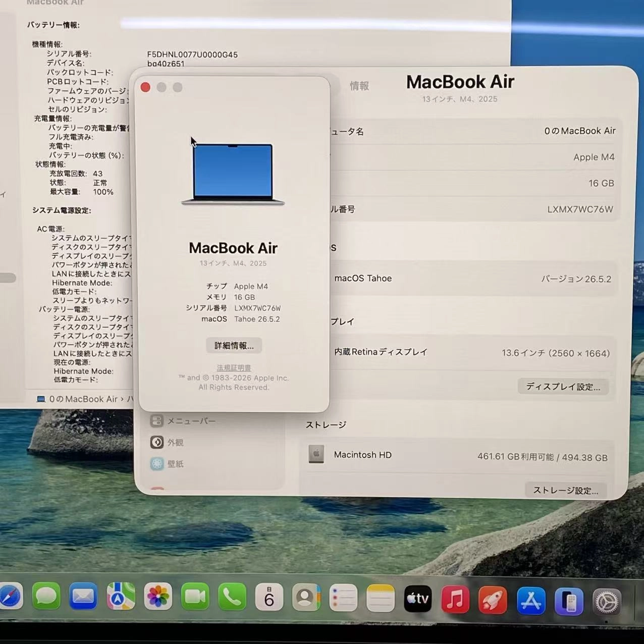Select serial F5DHNL0077U0000G45 in System Information
The image size is (644, 644).
tap(192, 55)
